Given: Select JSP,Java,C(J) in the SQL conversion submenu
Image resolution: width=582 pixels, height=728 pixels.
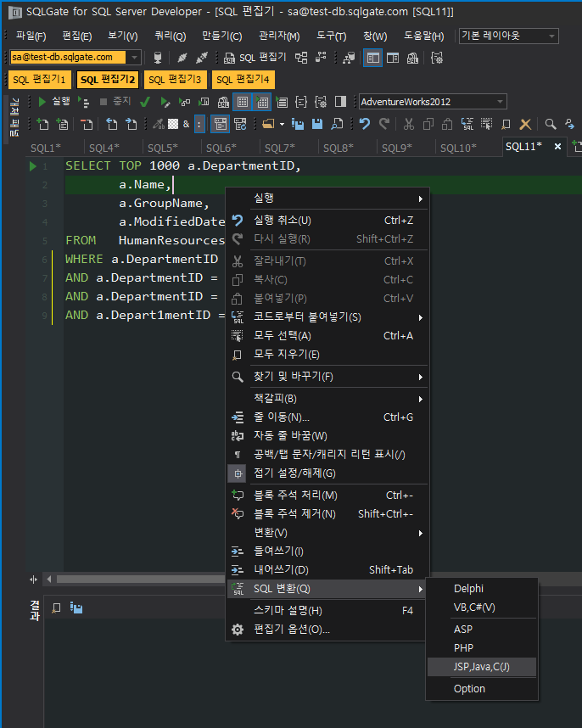Looking at the screenshot, I should click(482, 667).
